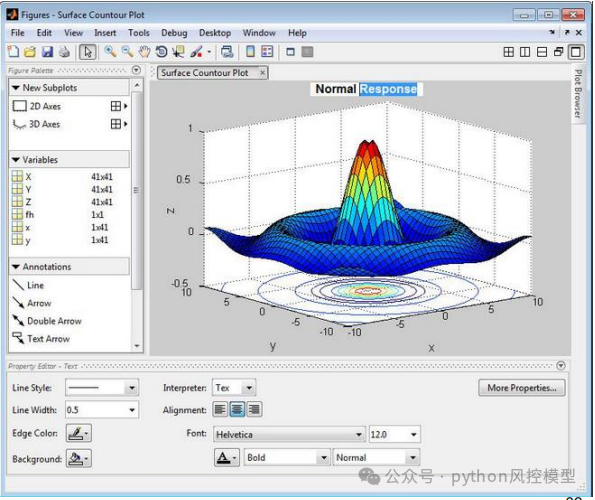Screen dimensions: 595x500
Task: Pick the Background color swatch
Action: tap(79, 458)
